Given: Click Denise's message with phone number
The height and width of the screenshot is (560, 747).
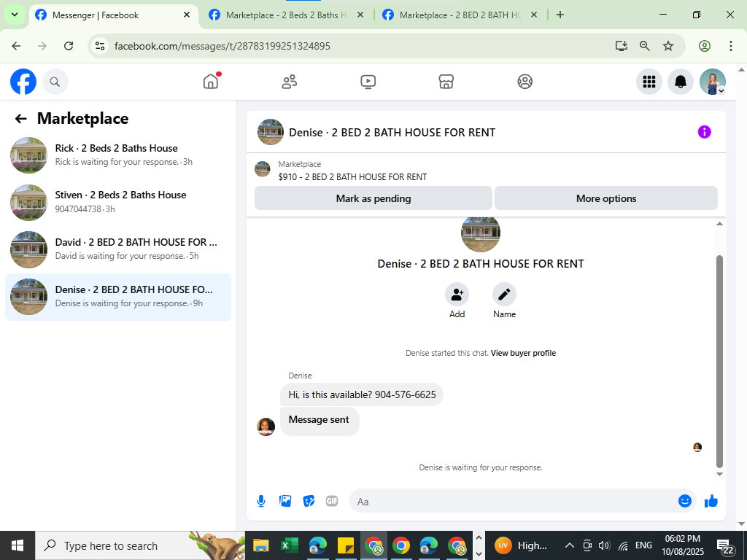Looking at the screenshot, I should (362, 394).
